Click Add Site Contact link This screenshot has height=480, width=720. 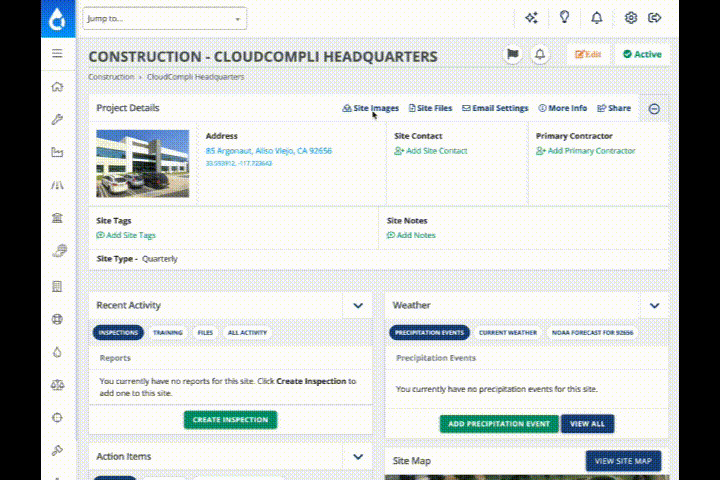[x=431, y=151]
